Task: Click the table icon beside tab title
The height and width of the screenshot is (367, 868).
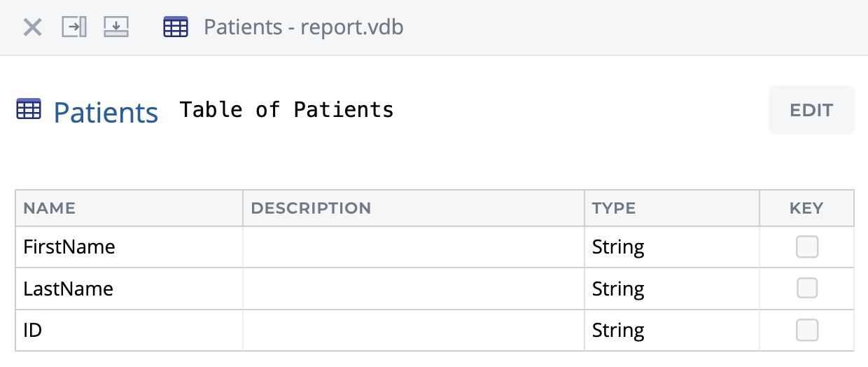Action: 176,27
